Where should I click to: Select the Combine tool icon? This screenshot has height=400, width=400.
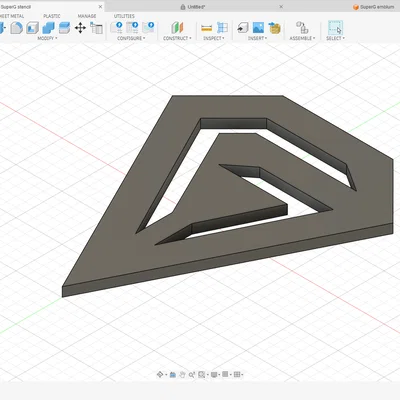point(48,28)
